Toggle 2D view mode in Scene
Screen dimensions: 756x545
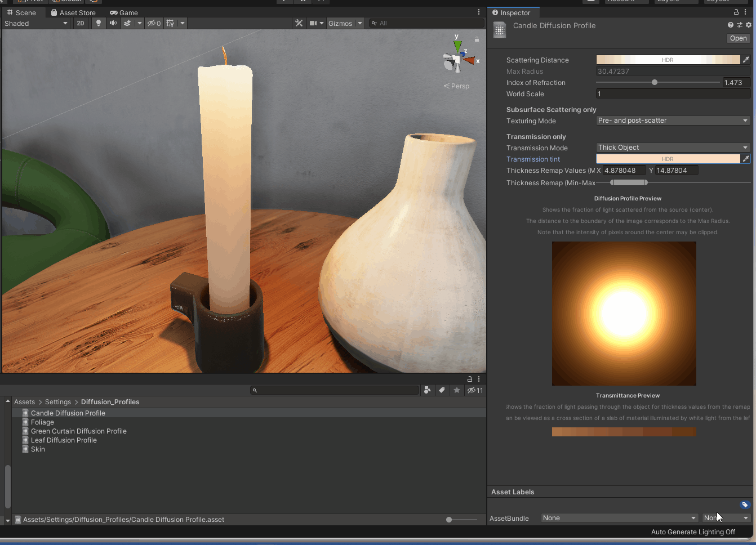point(81,23)
